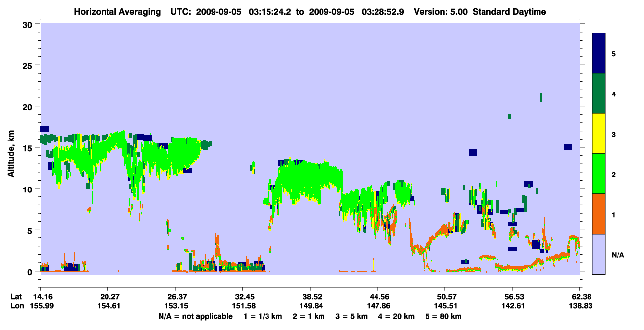Click the altitude tick label 30
Image resolution: width=644 pixels, height=330 pixels.
click(28, 24)
